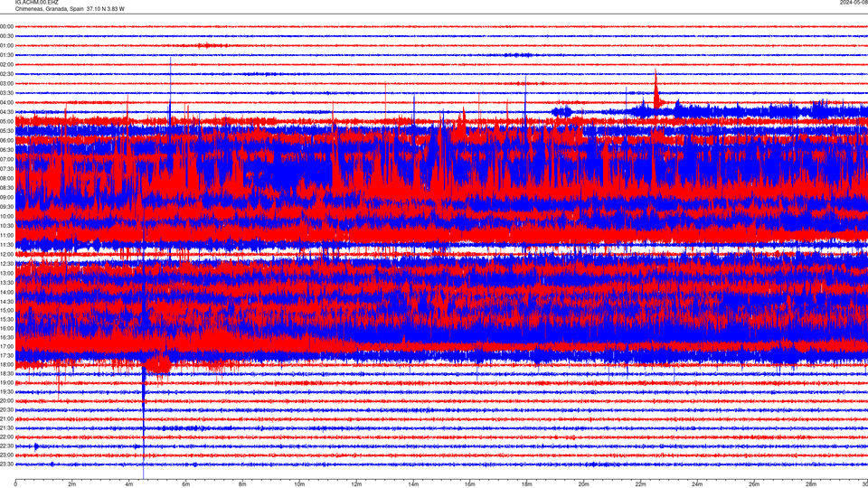Select the 10:30 time label
Screen dimensions: 868x488
click(6, 226)
